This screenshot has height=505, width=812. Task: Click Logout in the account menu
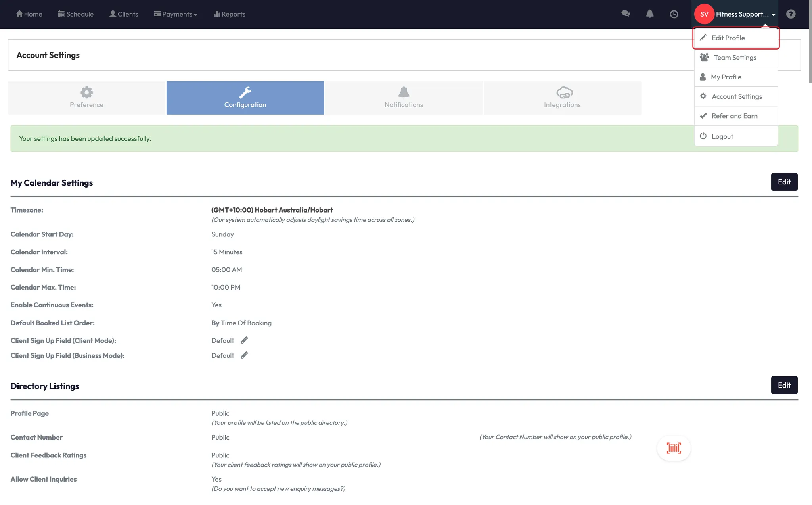point(722,136)
